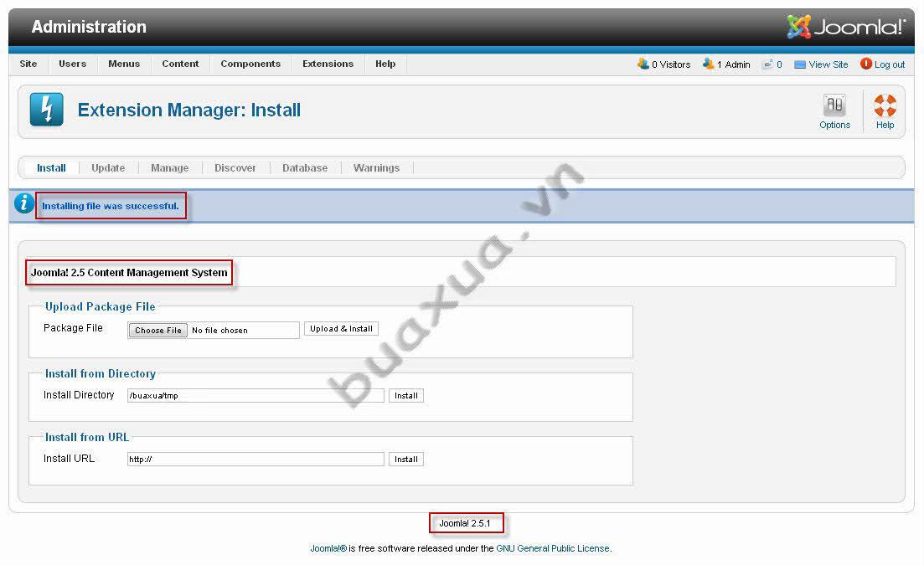Viewport: 924px width, 565px height.
Task: Click the View Site link
Action: tap(828, 64)
